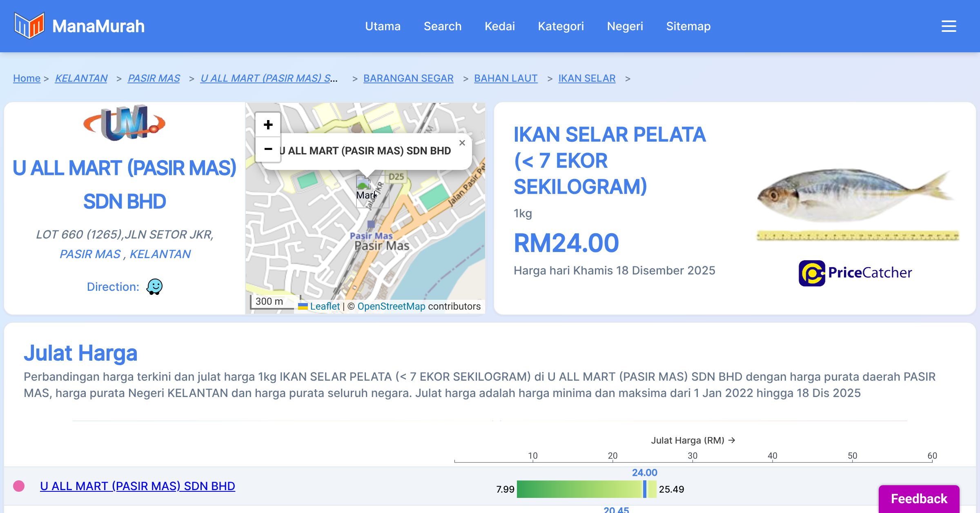Click the U All Mart store logo
Viewport: 980px width, 513px height.
click(125, 123)
